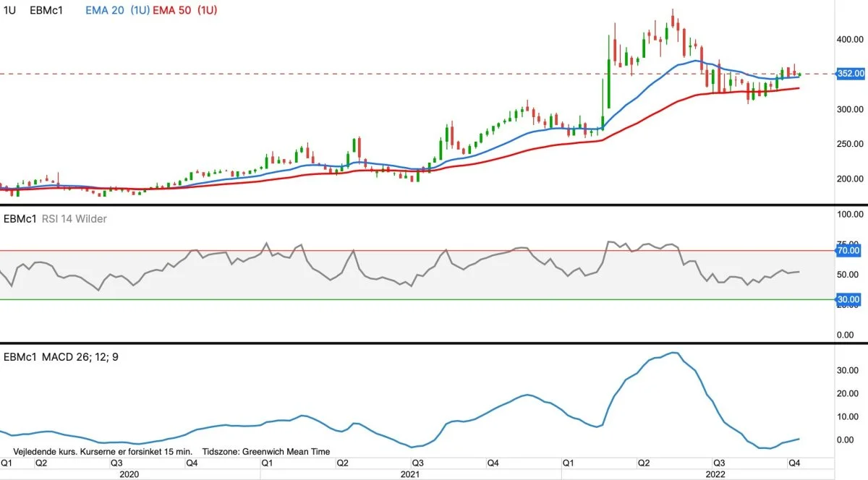Viewport: 868px width, 480px height.
Task: Jump to Q1 of 2021 on time axis
Action: click(267, 463)
